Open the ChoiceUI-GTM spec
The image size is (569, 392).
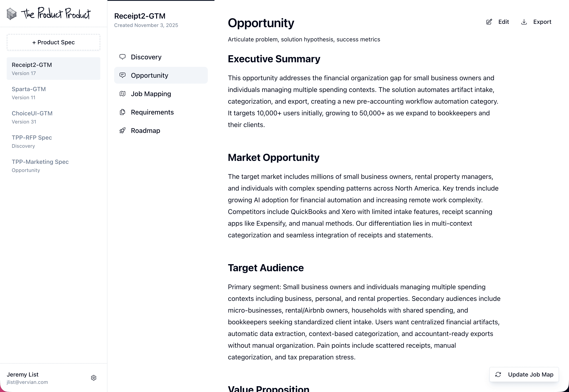[x=32, y=113]
